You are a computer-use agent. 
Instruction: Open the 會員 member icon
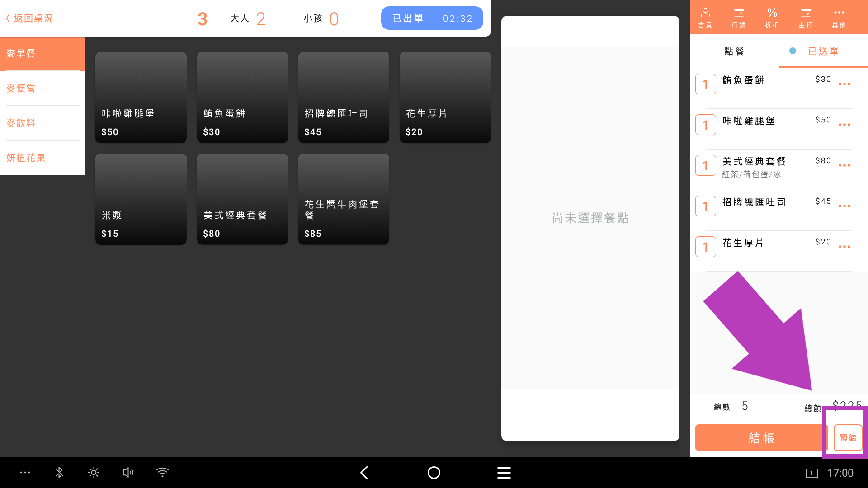[705, 17]
